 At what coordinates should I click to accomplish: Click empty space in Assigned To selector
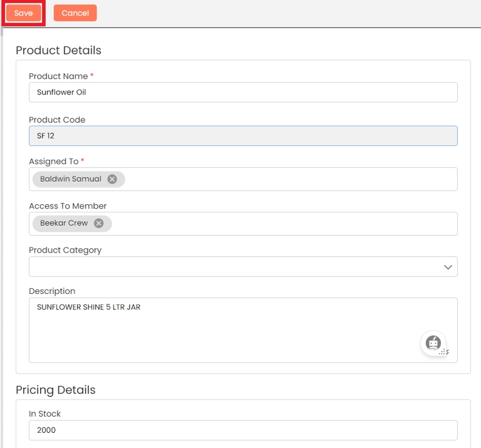pyautogui.click(x=288, y=179)
